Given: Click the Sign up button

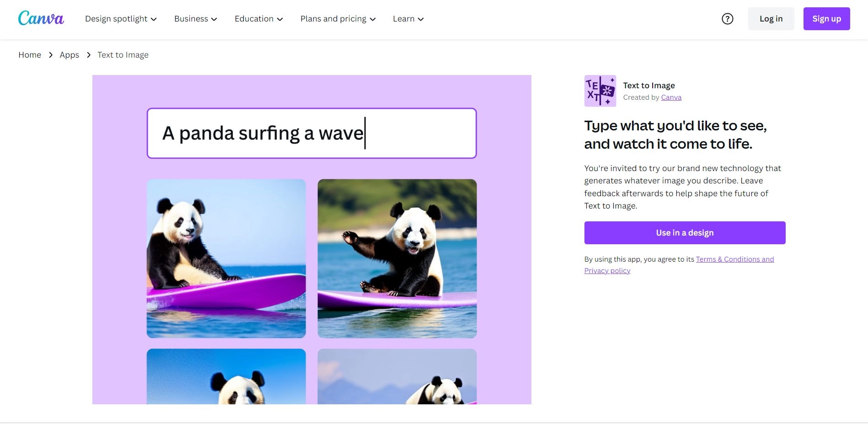Looking at the screenshot, I should tap(826, 19).
